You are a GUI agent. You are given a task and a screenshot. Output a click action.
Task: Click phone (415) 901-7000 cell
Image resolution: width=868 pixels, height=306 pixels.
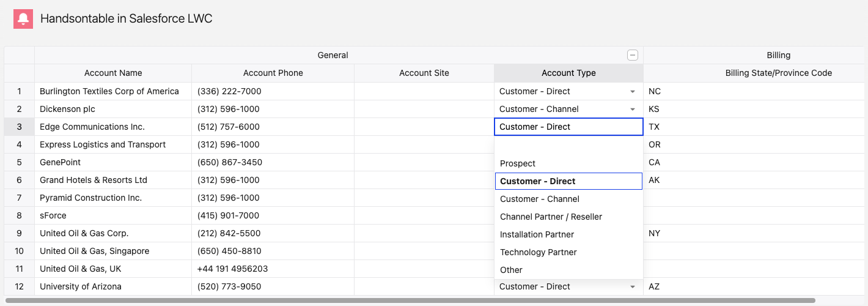(273, 215)
